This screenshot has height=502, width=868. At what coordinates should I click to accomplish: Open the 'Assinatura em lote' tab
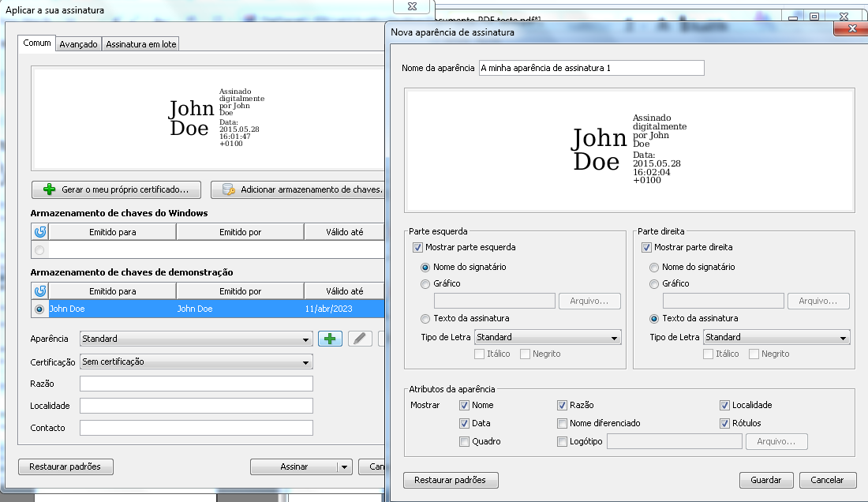tap(141, 44)
